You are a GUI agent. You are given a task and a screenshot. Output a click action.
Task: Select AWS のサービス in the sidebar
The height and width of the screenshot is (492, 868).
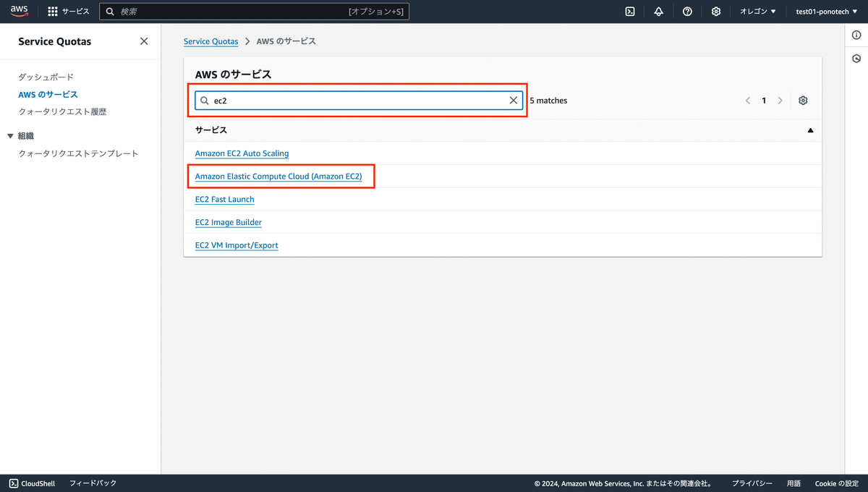click(48, 94)
